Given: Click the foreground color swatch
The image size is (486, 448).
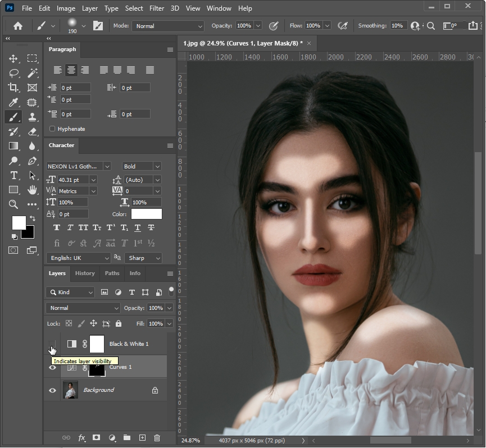Looking at the screenshot, I should tap(19, 223).
